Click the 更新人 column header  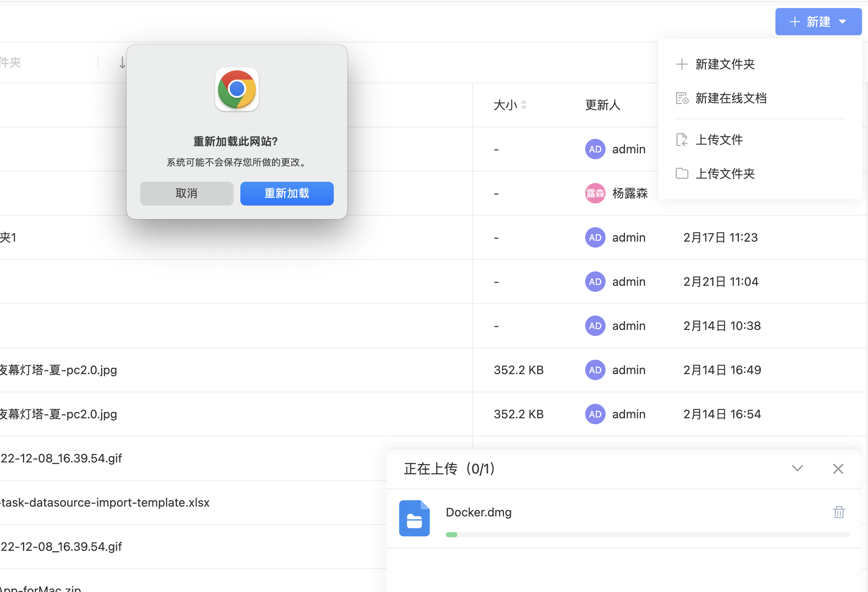point(603,105)
